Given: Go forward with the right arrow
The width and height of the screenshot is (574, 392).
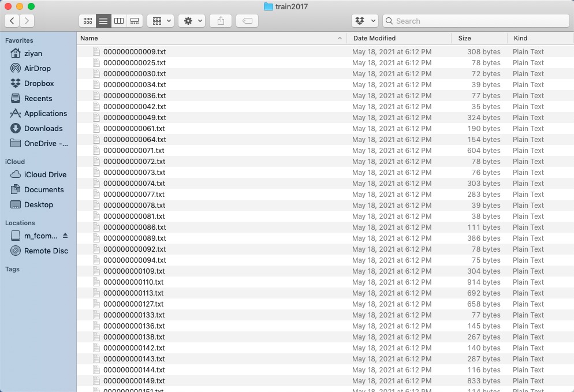Looking at the screenshot, I should (x=27, y=21).
